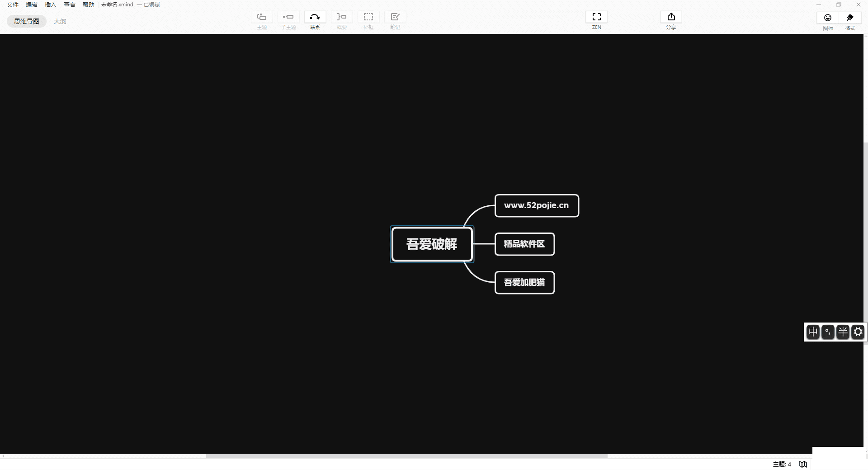Click the horizontal scrollbar thumb
Viewport: 868px width, 470px height.
point(406,456)
